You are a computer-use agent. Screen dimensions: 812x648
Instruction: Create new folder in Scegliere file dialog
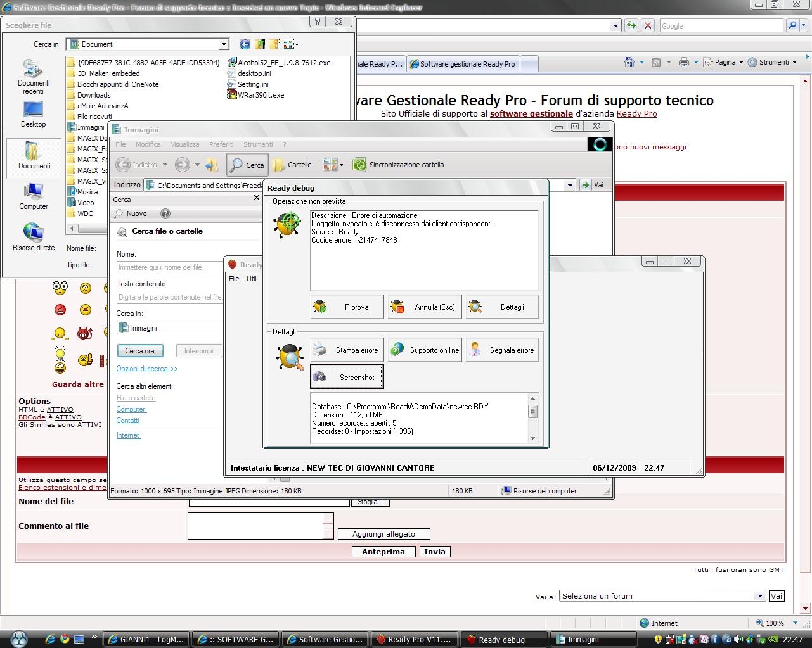coord(274,44)
